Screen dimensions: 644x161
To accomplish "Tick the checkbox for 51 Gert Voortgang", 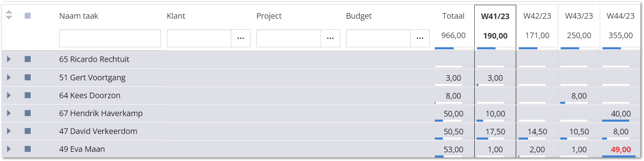I will (x=27, y=78).
